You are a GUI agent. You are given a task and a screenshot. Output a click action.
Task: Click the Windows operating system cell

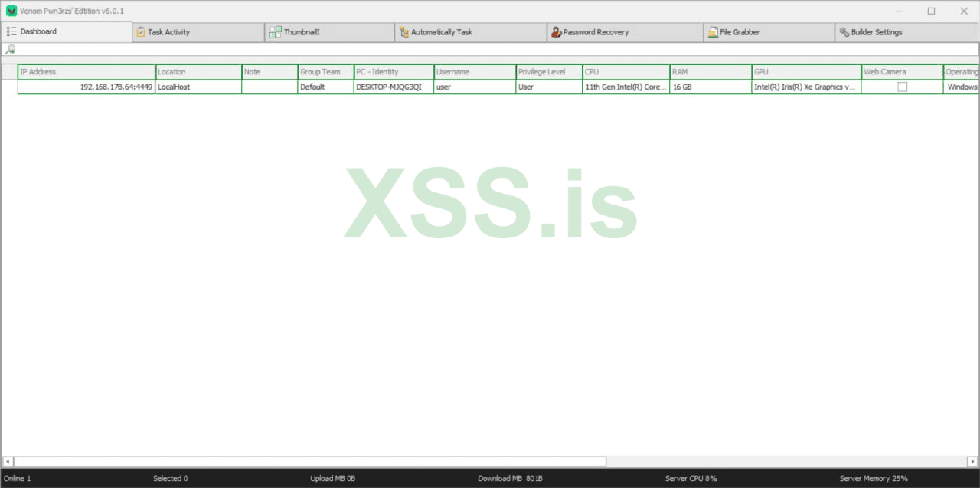tap(962, 87)
